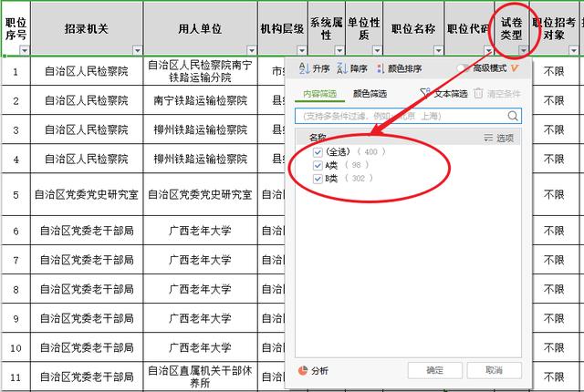
Task: Select the 不限 cell in row 1
Action: (554, 71)
